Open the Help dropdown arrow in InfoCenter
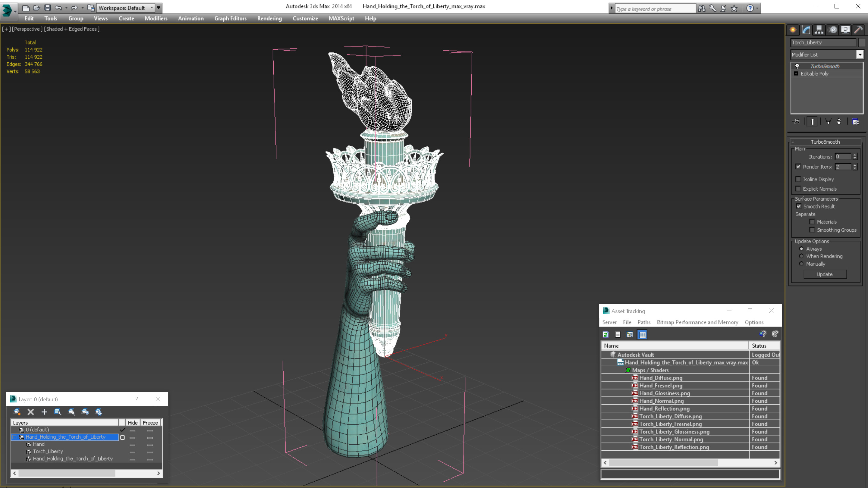This screenshot has height=488, width=868. coord(757,8)
